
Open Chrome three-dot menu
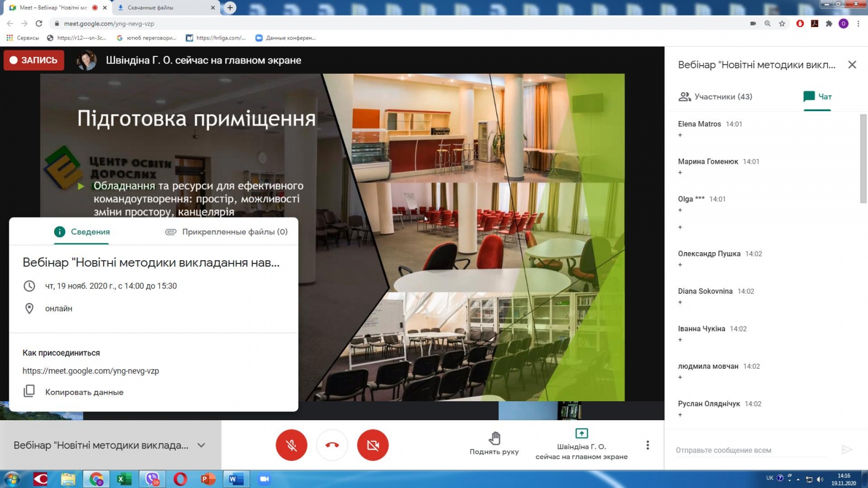coord(858,23)
